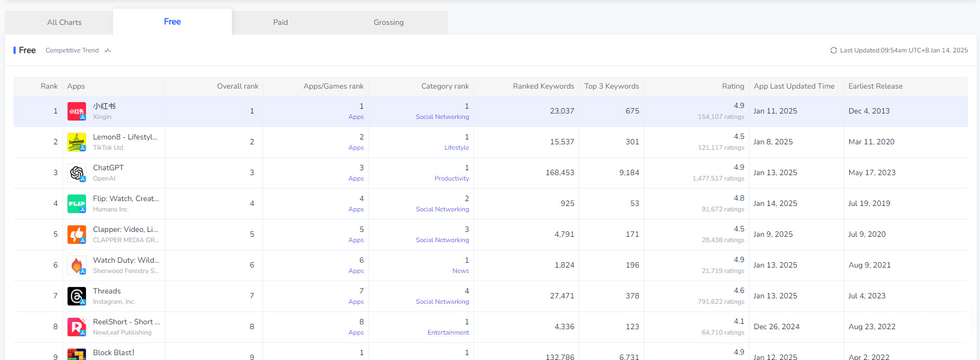Open the Competitive Trend chart icon
980x360 pixels.
tap(108, 50)
